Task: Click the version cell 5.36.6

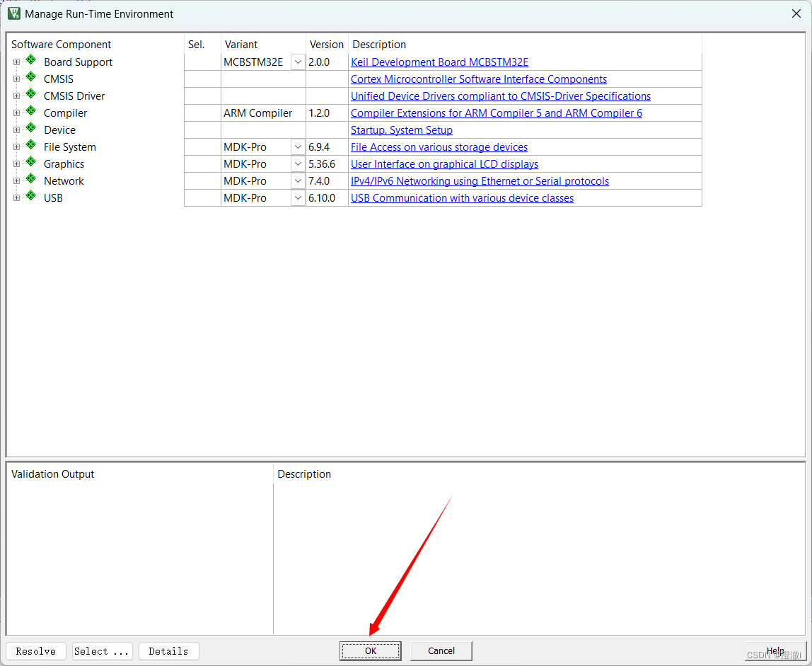Action: tap(327, 163)
